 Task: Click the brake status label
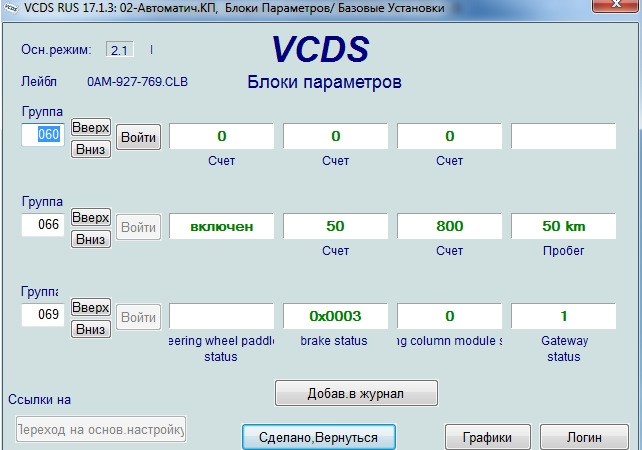click(x=334, y=341)
